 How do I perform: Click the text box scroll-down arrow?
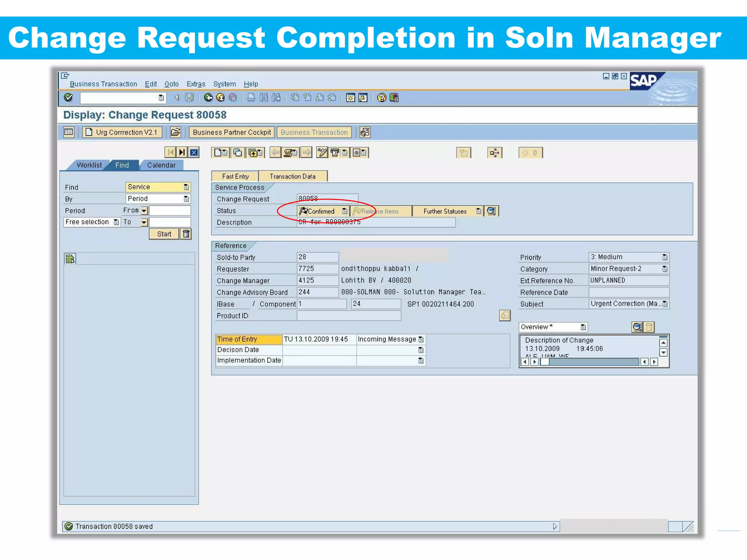663,352
